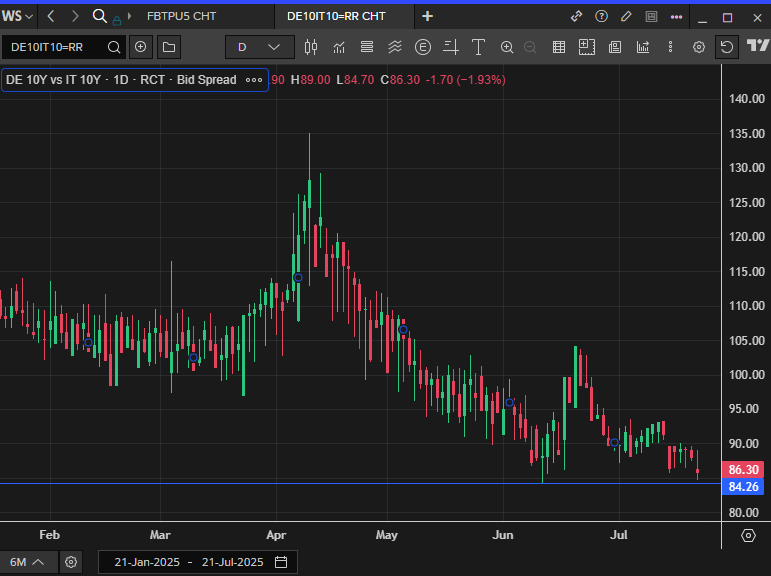Image resolution: width=771 pixels, height=576 pixels.
Task: Click the June circle marker on chart
Action: point(510,402)
